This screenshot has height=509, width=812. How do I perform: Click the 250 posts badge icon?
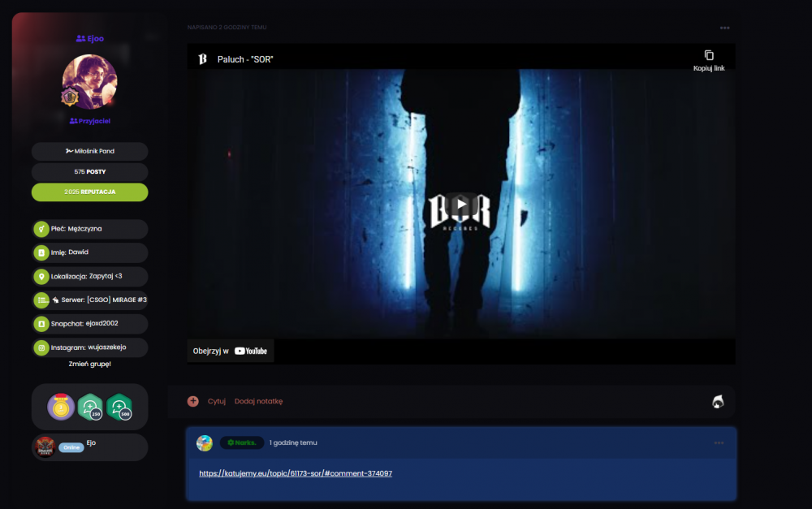[90, 407]
